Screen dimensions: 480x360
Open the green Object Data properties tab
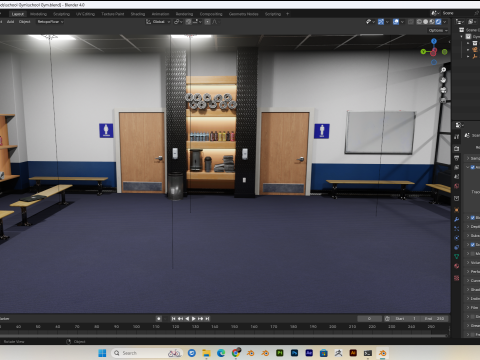click(x=457, y=257)
